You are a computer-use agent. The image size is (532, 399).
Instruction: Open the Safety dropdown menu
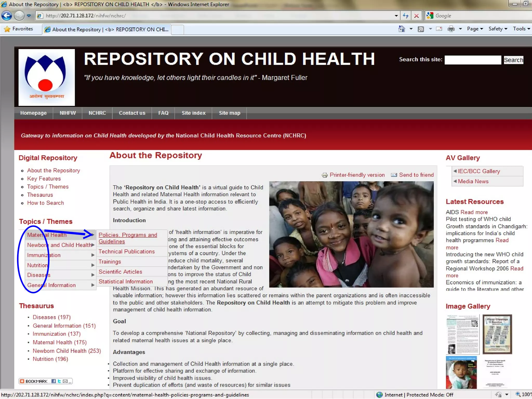tap(497, 29)
